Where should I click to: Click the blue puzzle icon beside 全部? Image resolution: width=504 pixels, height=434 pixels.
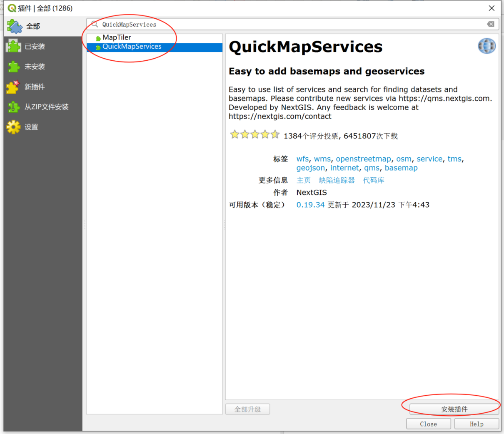click(x=15, y=26)
